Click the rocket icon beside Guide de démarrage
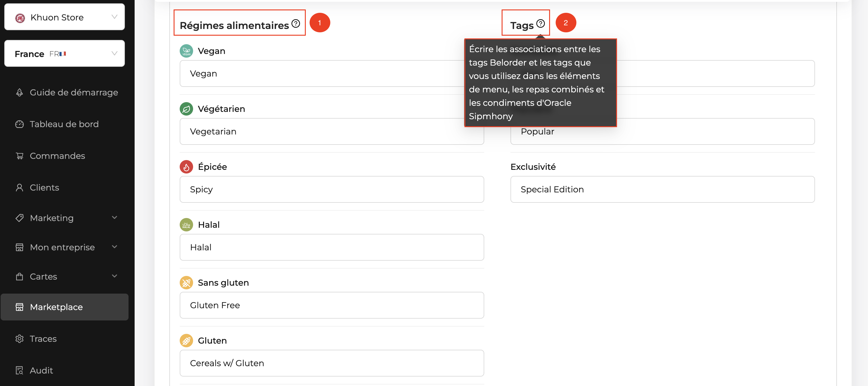The height and width of the screenshot is (386, 868). pos(19,92)
